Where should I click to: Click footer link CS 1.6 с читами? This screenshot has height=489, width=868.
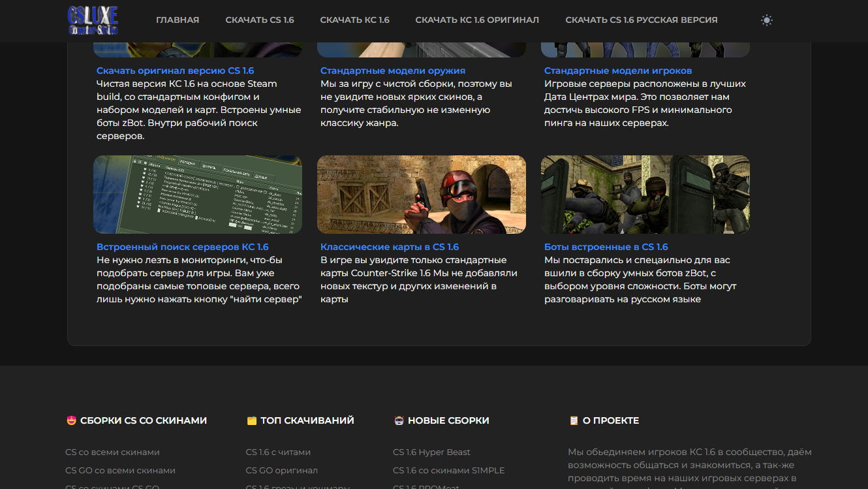pyautogui.click(x=278, y=452)
